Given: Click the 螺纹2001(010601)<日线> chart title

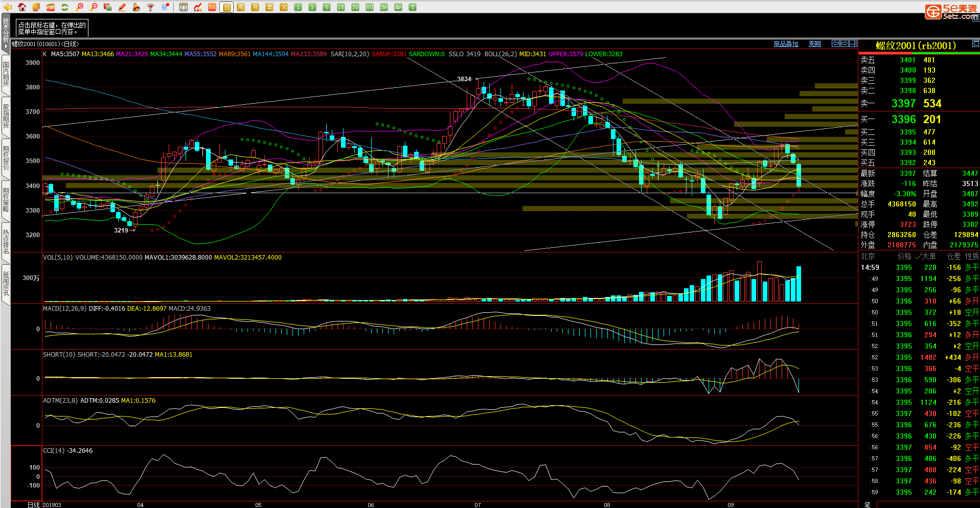Looking at the screenshot, I should pos(45,44).
